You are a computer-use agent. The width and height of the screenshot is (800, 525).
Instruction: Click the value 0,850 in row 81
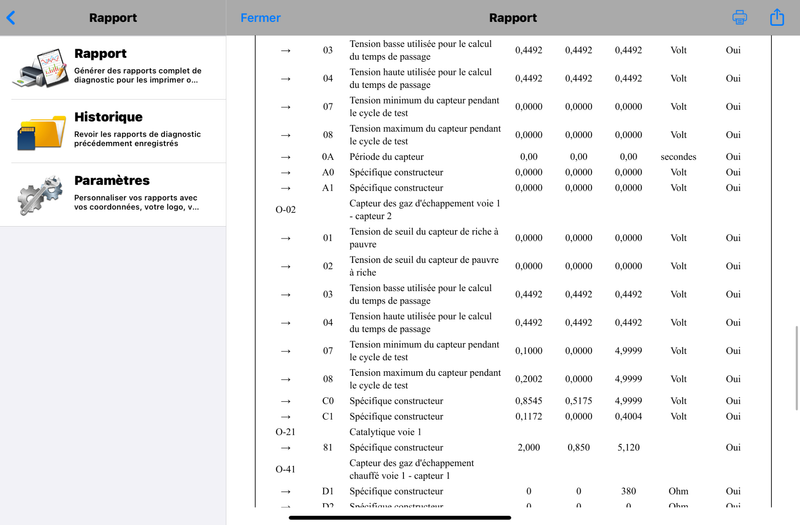pos(578,447)
